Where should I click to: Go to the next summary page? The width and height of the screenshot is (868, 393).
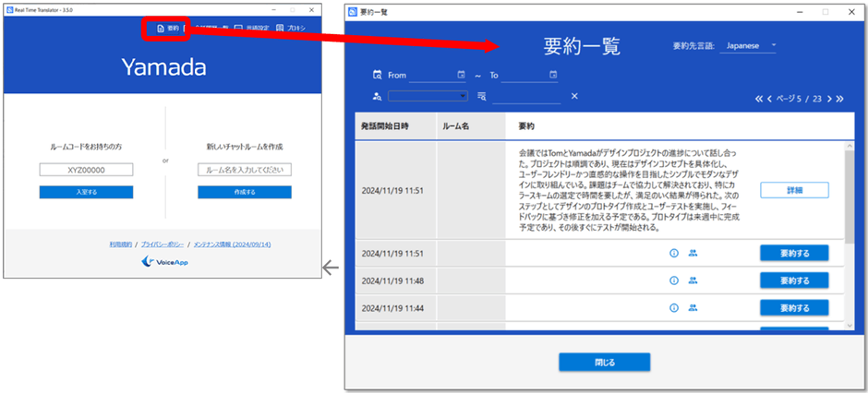click(828, 98)
